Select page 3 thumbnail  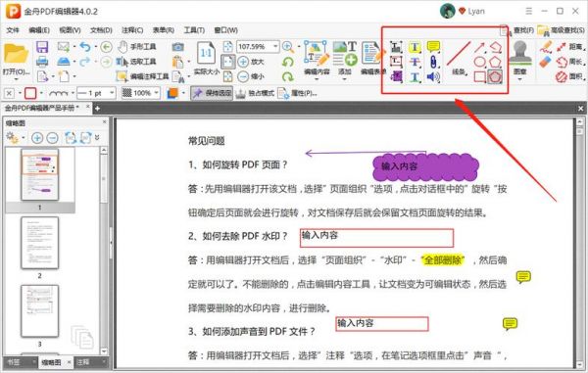click(x=40, y=311)
